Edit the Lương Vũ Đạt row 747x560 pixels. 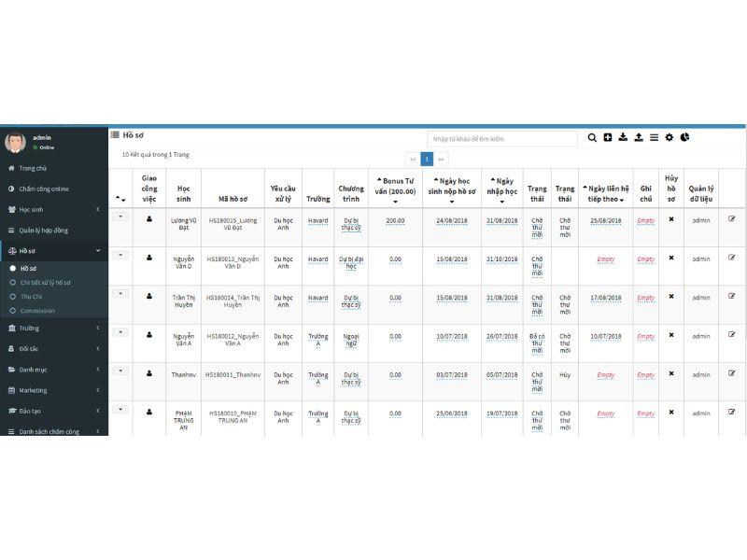[x=732, y=219]
